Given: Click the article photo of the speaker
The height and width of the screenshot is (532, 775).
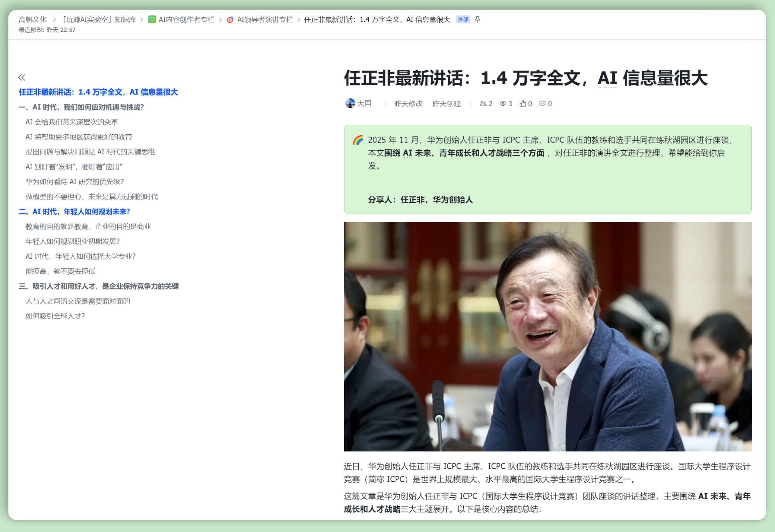Looking at the screenshot, I should click(x=547, y=336).
